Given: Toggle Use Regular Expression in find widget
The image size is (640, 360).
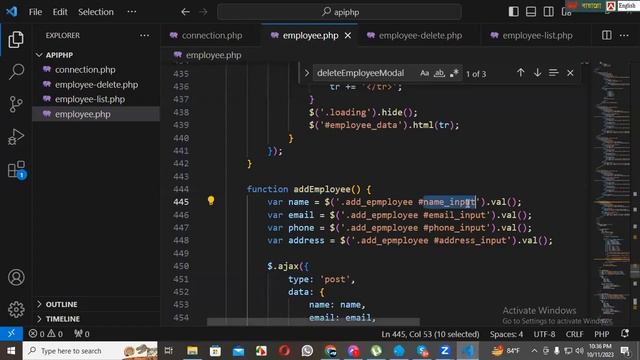Looking at the screenshot, I should 454,73.
